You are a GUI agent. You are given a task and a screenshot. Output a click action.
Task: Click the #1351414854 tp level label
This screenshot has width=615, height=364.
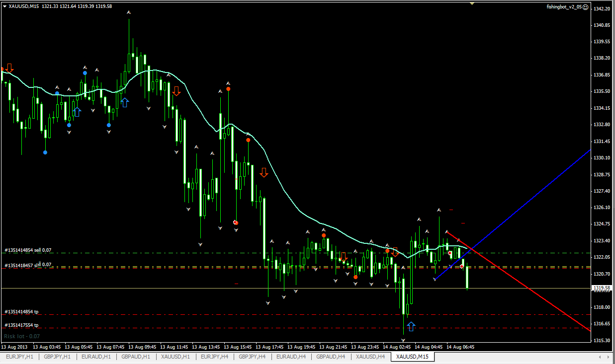(21, 312)
